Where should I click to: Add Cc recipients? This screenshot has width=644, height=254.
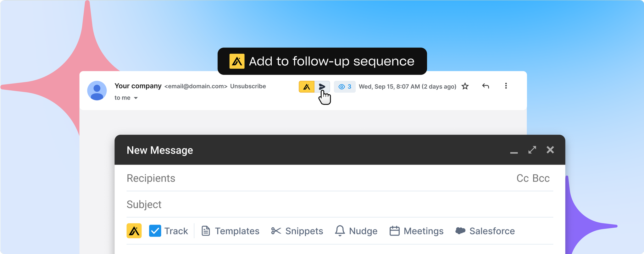[x=522, y=178]
